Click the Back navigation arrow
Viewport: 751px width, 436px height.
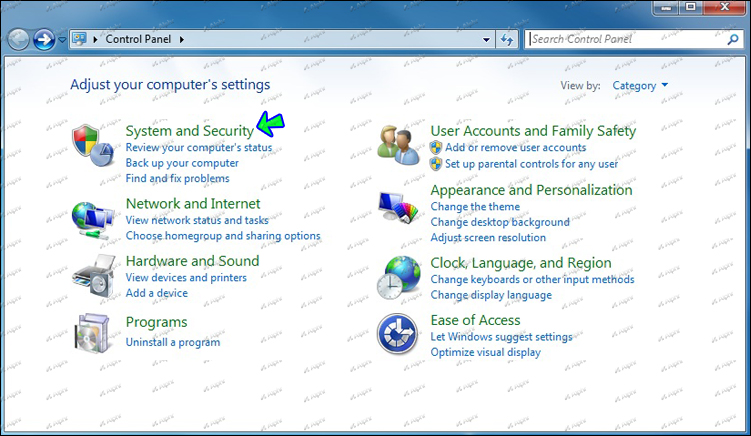(x=19, y=39)
